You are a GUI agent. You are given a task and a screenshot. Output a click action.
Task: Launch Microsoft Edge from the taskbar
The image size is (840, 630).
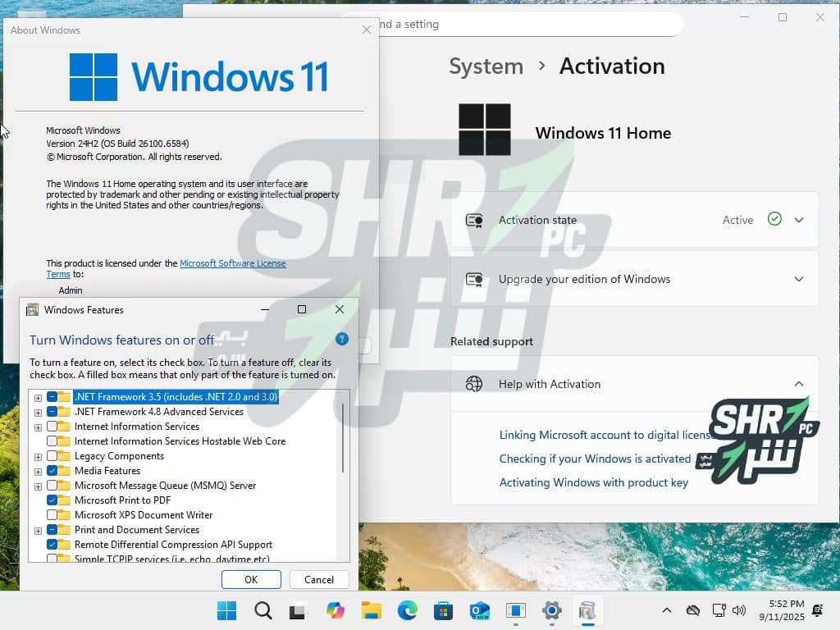tap(408, 610)
